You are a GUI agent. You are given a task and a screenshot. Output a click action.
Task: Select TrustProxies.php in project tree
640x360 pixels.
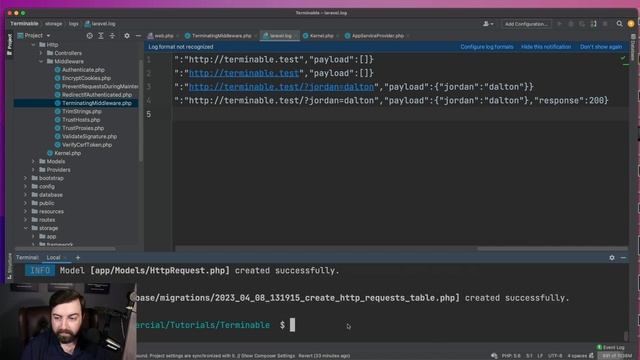click(83, 128)
